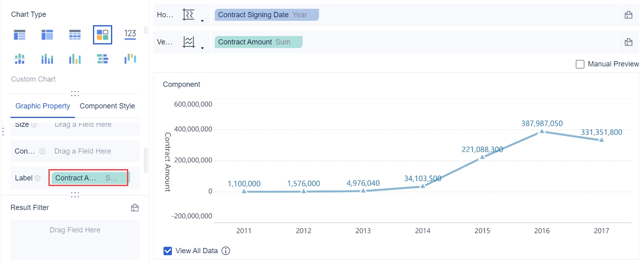Open the vertical axis type dropdown arrow

(x=202, y=48)
